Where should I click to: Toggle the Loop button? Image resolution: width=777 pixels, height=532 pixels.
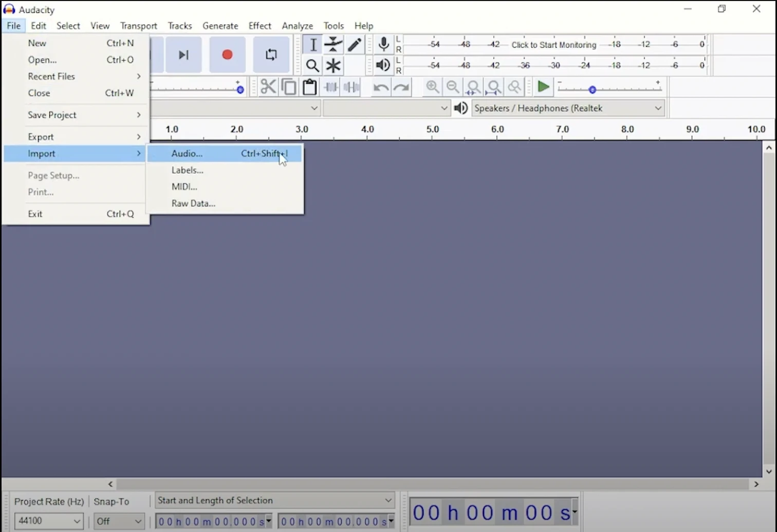[271, 54]
